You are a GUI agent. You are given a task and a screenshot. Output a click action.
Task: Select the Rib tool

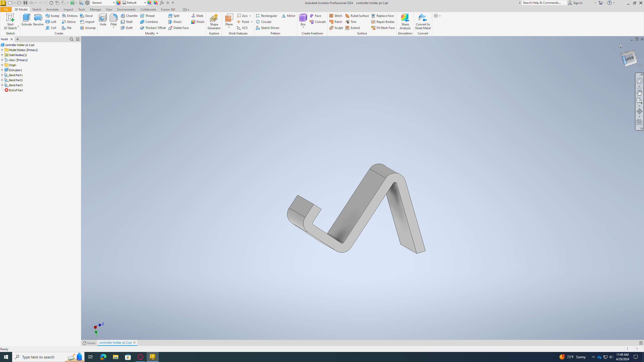[x=67, y=28]
